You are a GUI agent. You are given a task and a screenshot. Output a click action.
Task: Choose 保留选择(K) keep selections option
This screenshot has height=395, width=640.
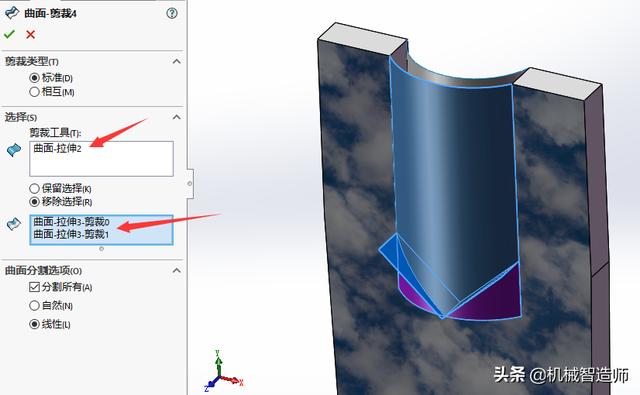pyautogui.click(x=34, y=189)
